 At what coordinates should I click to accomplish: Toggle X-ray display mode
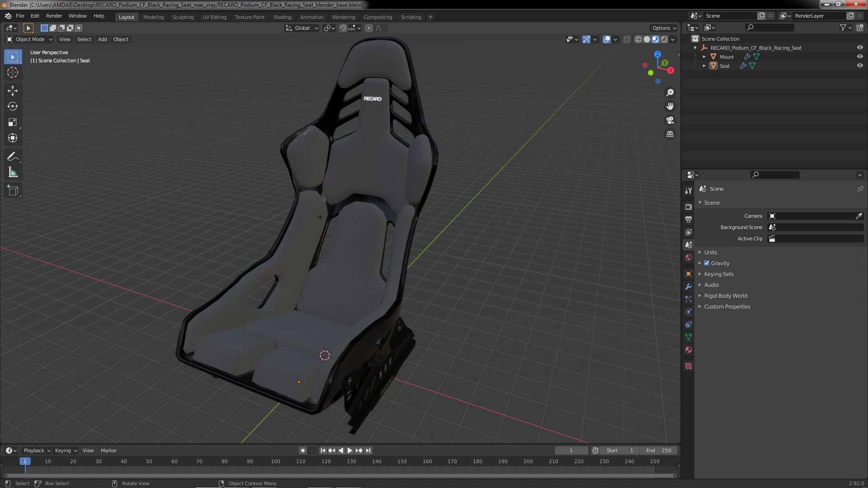pyautogui.click(x=627, y=39)
